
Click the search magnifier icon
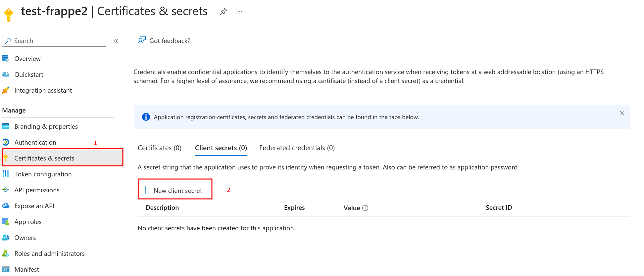[8, 41]
